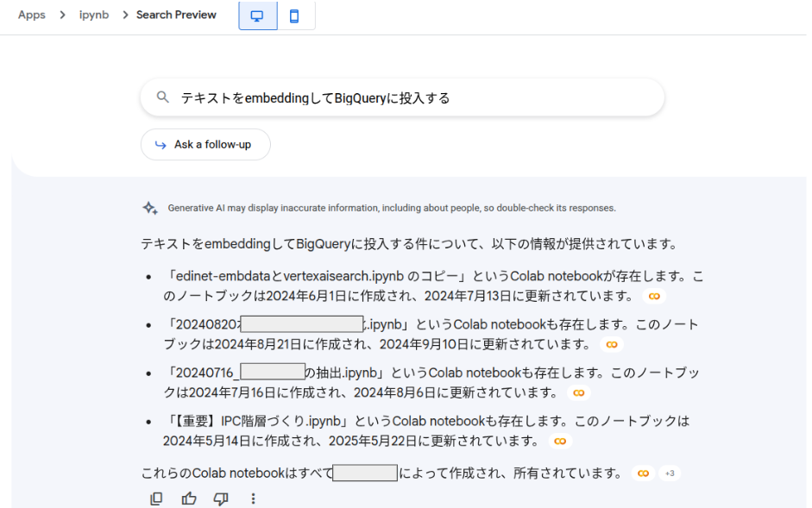
Task: Copy the generated answer
Action: (x=156, y=499)
